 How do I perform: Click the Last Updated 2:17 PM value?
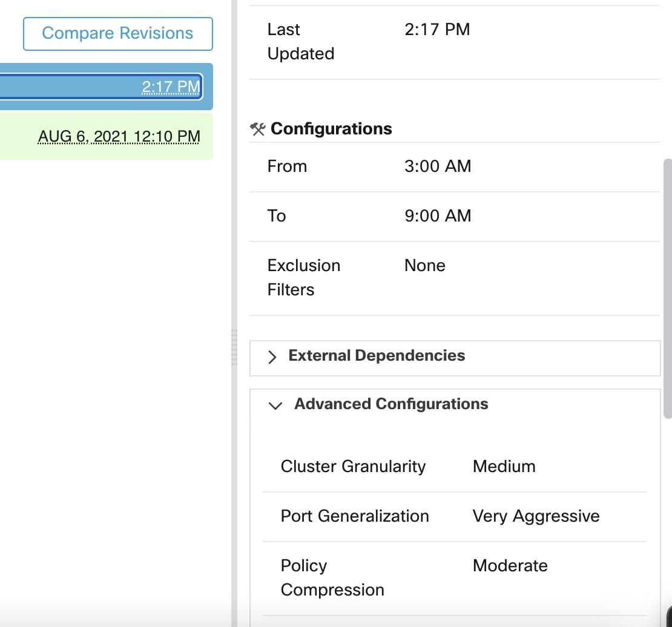pyautogui.click(x=437, y=30)
